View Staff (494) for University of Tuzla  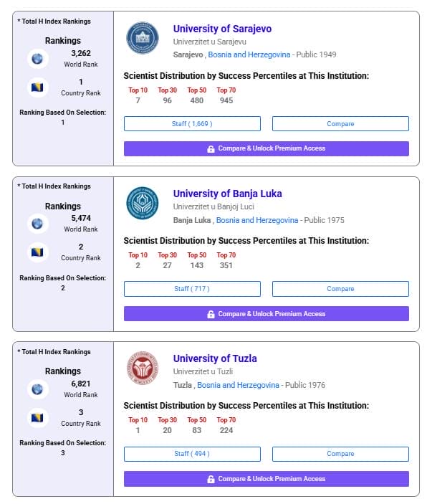[192, 454]
